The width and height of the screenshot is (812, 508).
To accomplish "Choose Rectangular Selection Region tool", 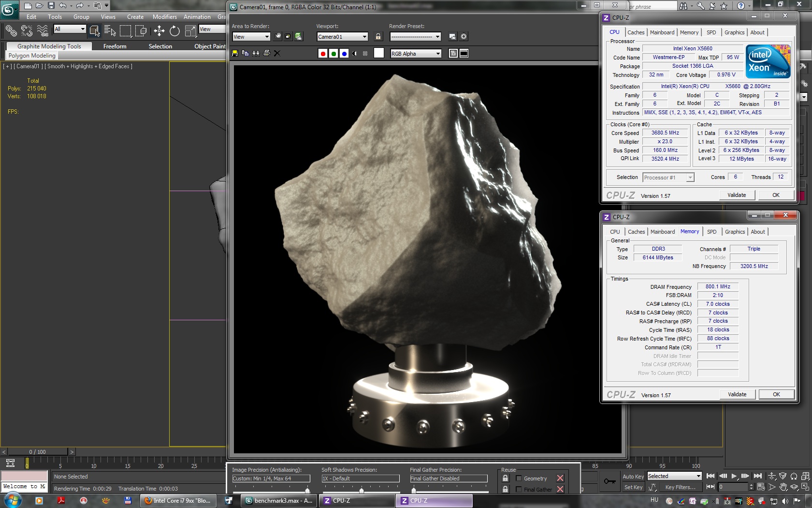I will point(126,31).
